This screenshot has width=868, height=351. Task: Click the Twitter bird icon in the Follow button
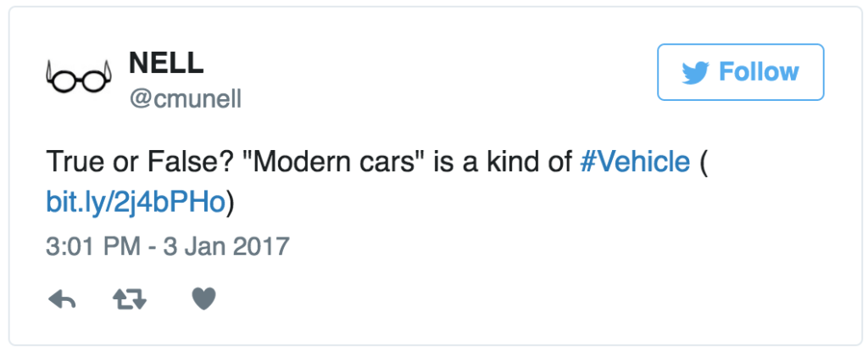point(695,73)
